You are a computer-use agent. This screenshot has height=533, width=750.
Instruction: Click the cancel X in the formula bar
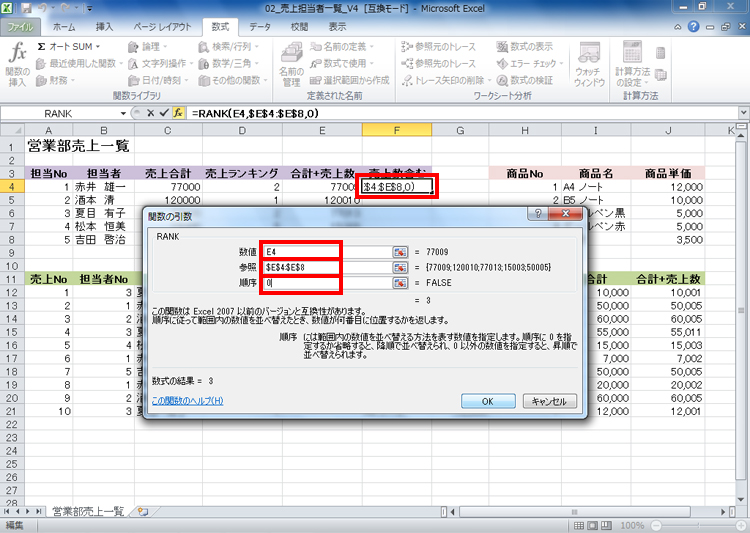(151, 113)
